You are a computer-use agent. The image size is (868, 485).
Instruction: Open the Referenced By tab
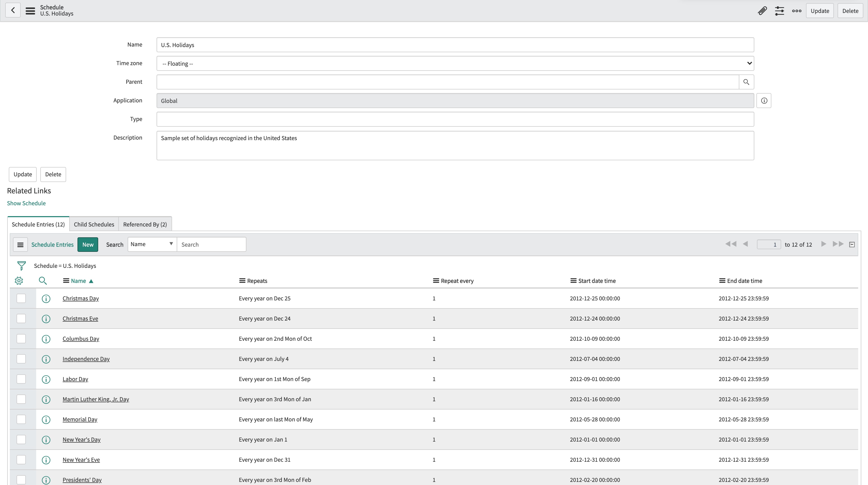pyautogui.click(x=145, y=224)
